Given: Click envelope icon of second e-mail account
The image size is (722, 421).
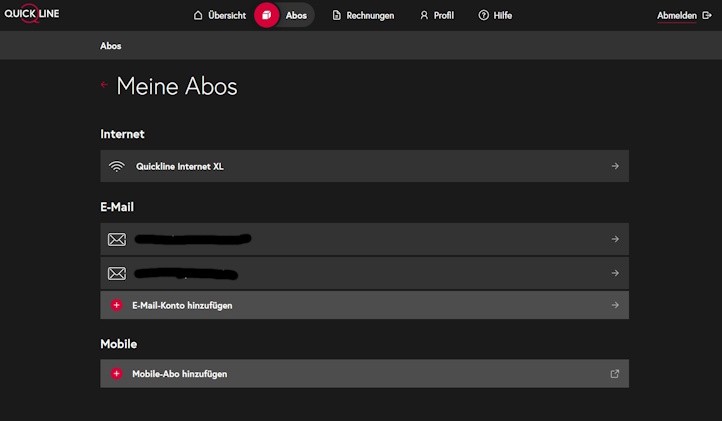Looking at the screenshot, I should pyautogui.click(x=117, y=274).
